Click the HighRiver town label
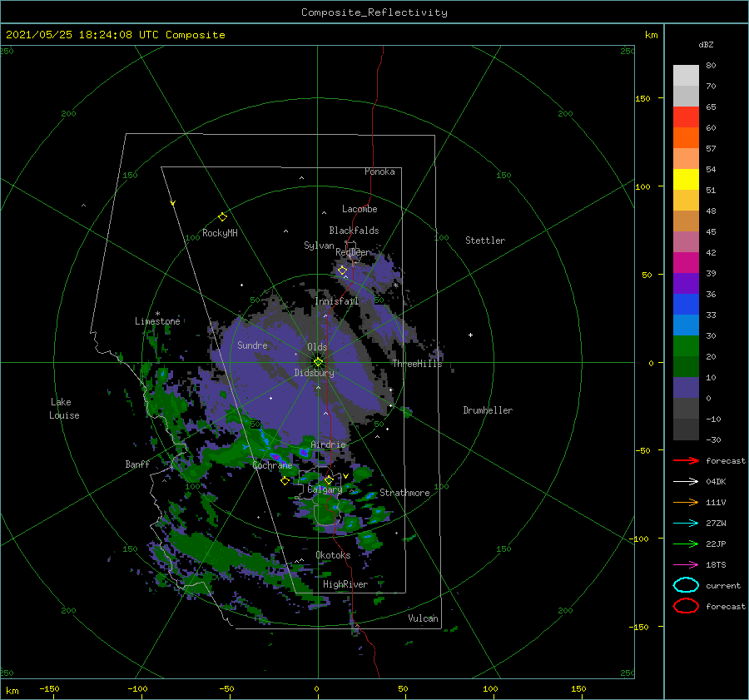Image resolution: width=749 pixels, height=700 pixels. [x=345, y=584]
